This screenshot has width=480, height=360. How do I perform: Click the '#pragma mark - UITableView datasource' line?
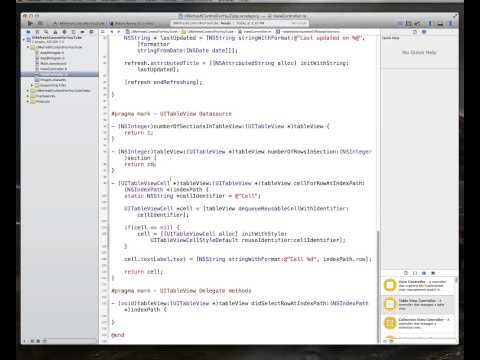pos(171,114)
